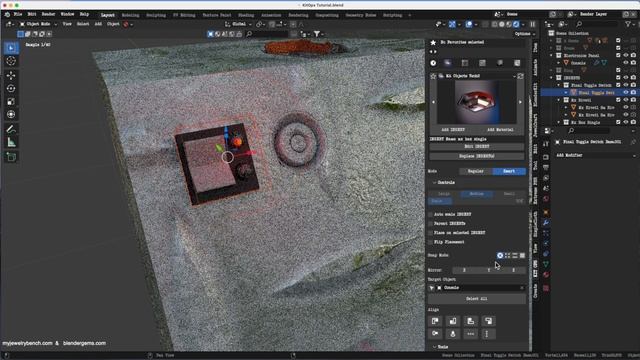The height and width of the screenshot is (360, 640).
Task: Refresh the KPACK thumbnail list
Action: coord(520,76)
